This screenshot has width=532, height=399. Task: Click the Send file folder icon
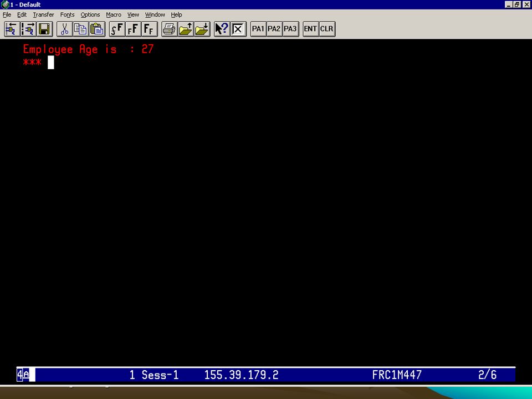pyautogui.click(x=186, y=29)
